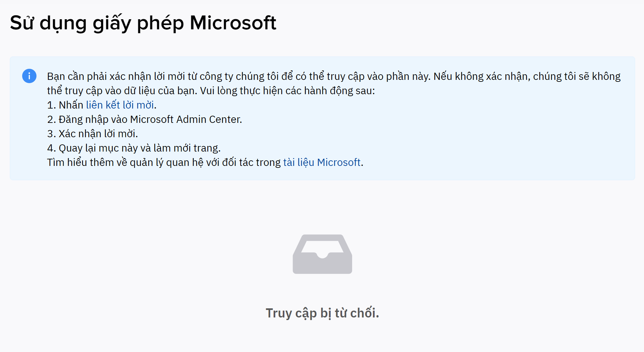This screenshot has width=644, height=352.
Task: Click the "Truy cập bị từ chối." message
Action: 322,313
